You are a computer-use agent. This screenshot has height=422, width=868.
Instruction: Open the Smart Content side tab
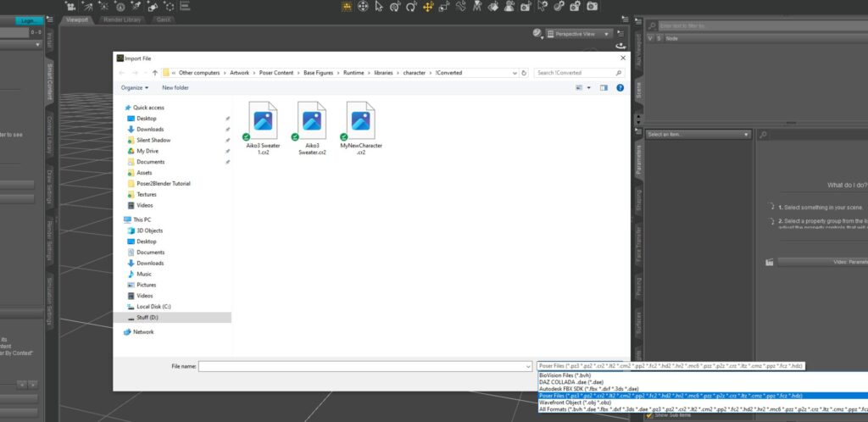coord(50,81)
